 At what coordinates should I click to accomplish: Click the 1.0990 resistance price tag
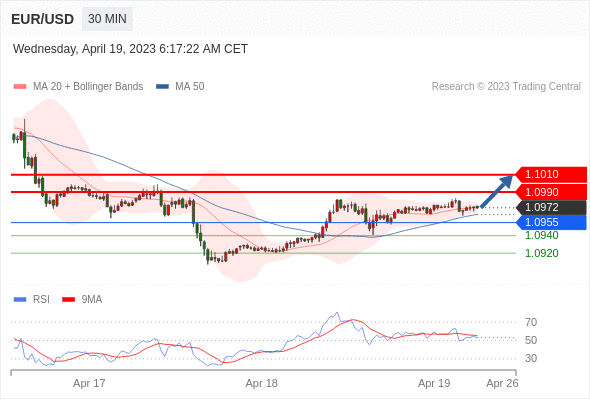tap(551, 192)
